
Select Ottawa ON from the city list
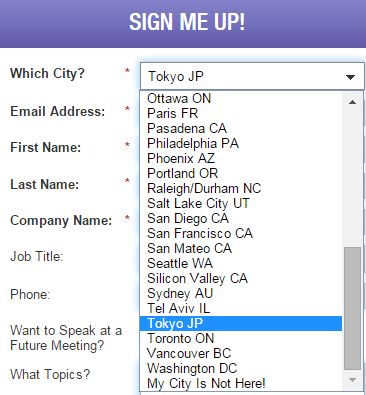click(x=241, y=98)
